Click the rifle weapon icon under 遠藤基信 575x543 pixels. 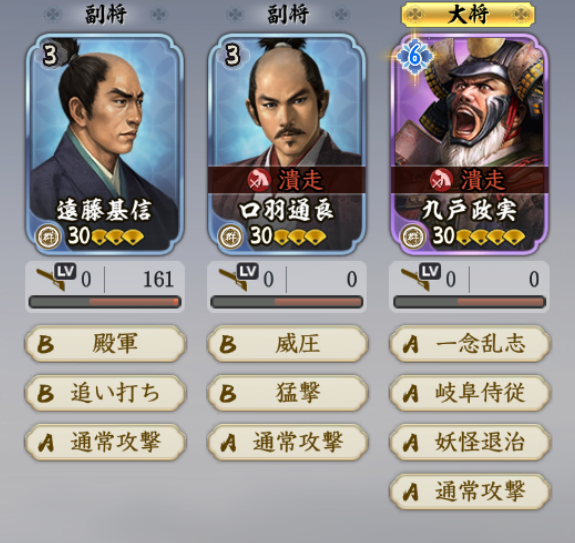tap(50, 279)
